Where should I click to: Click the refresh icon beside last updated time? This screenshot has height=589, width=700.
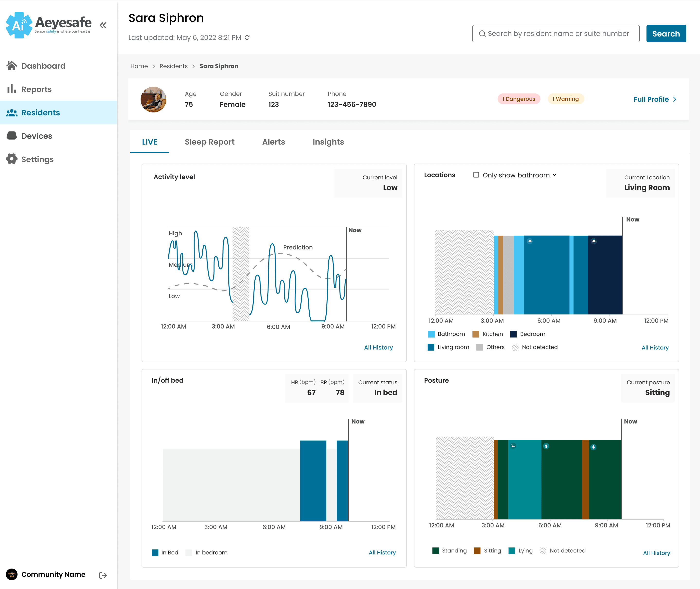click(x=247, y=37)
